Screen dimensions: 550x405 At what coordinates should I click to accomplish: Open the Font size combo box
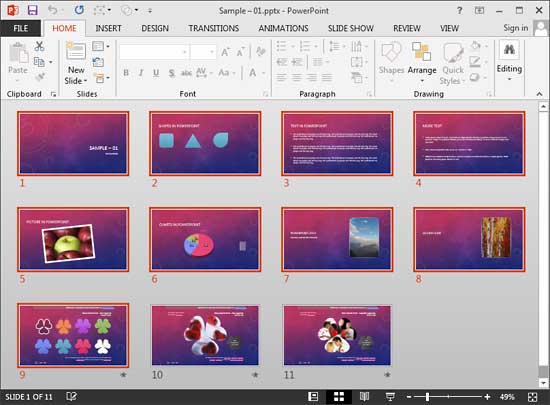(203, 52)
